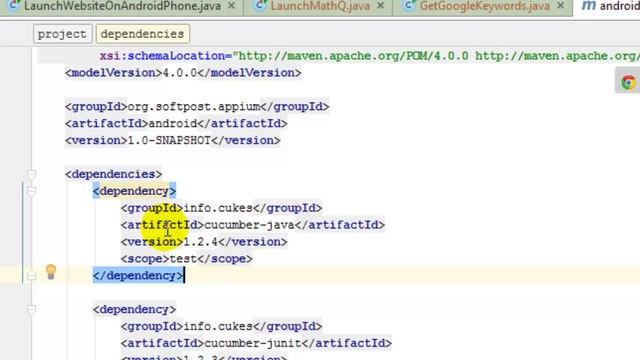Click scope test line
640x360 pixels.
tap(187, 259)
